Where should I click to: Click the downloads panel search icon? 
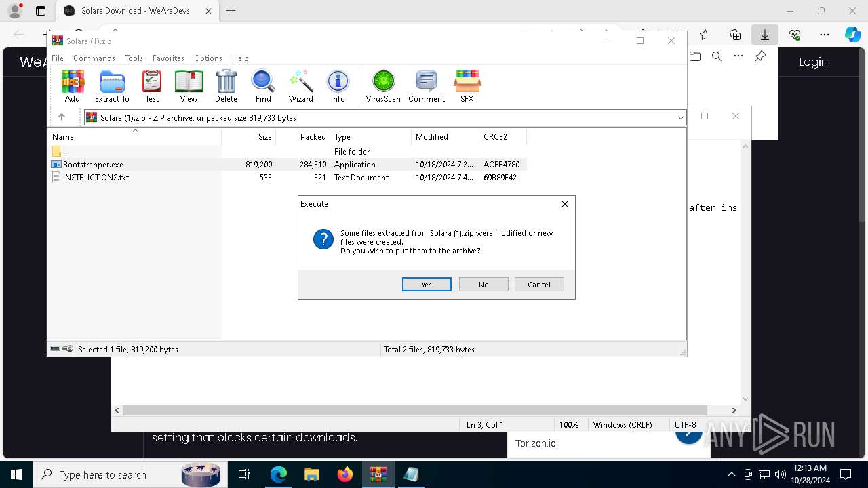[717, 56]
